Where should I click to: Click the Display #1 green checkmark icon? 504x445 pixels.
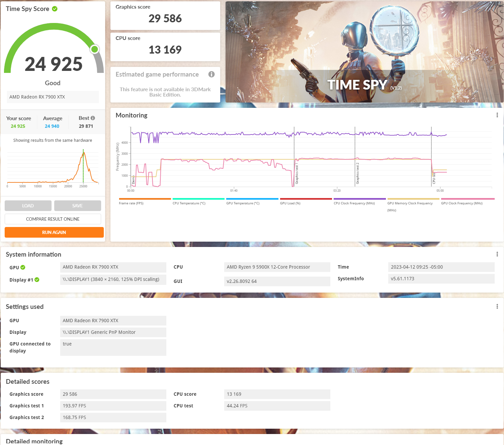[37, 280]
